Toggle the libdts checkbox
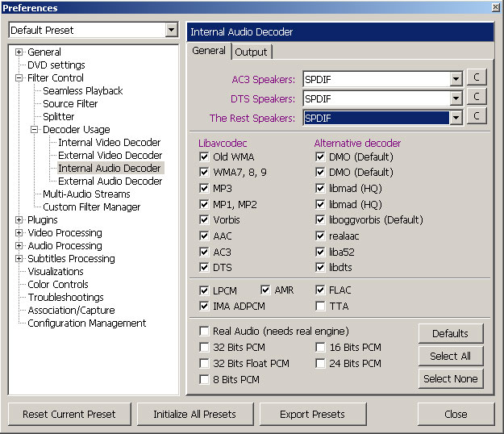This screenshot has height=434, width=504. [x=320, y=268]
